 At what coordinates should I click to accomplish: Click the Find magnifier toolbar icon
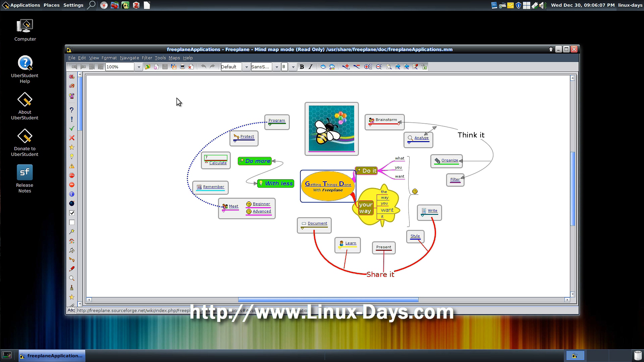click(x=389, y=67)
